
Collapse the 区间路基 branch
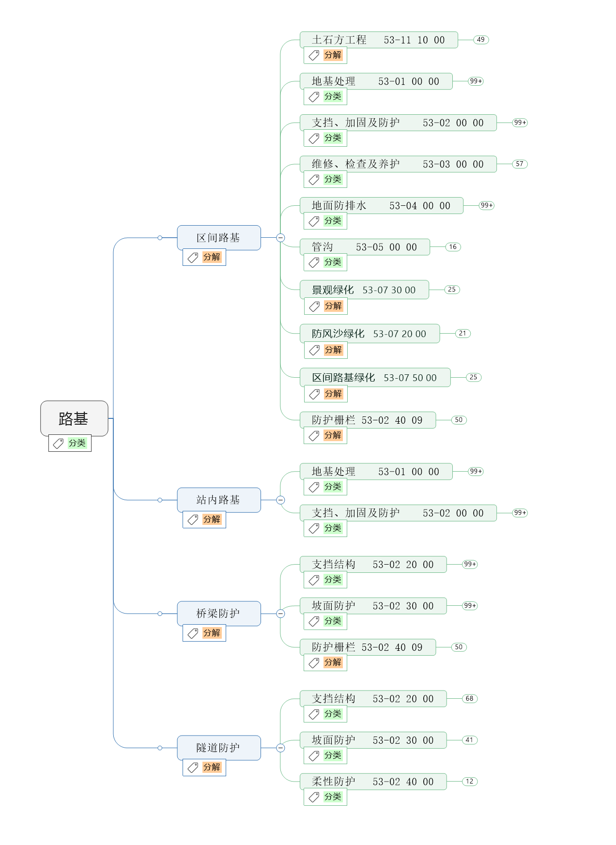pos(280,238)
